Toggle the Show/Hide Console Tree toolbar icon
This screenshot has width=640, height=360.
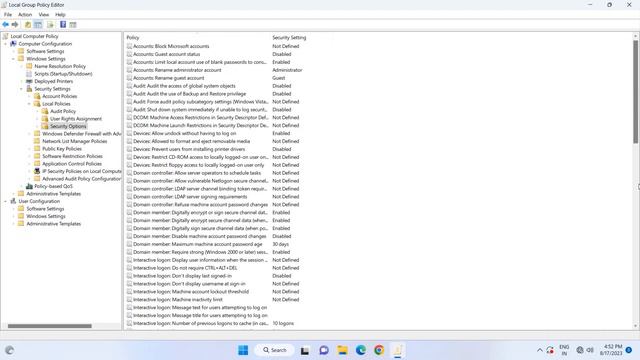[x=38, y=25]
